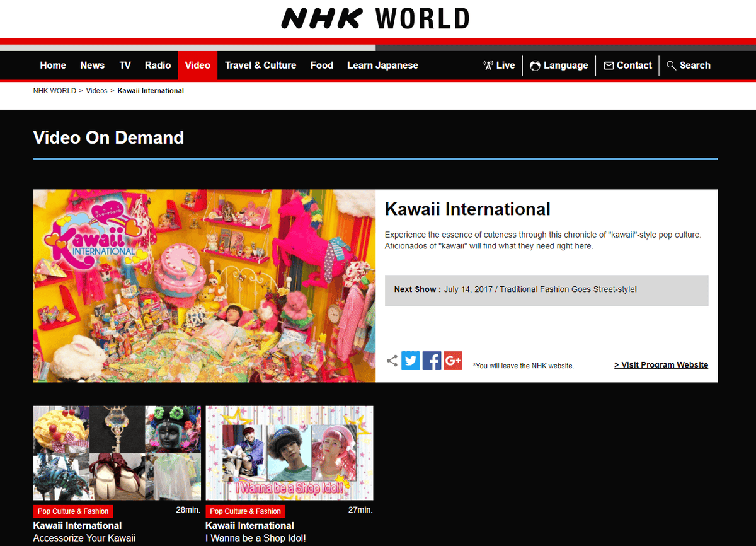Viewport: 756px width, 546px height.
Task: Click the Live broadcast antenna icon
Action: [x=488, y=66]
